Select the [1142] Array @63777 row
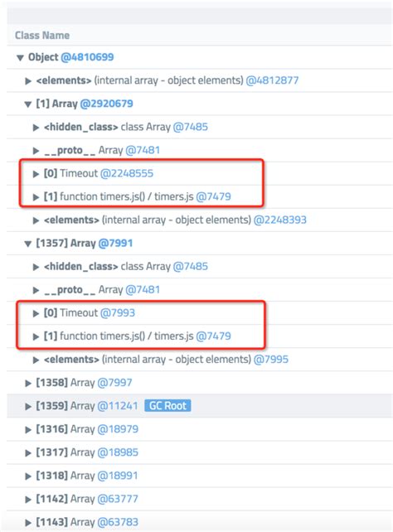The height and width of the screenshot is (532, 393). pyautogui.click(x=200, y=499)
